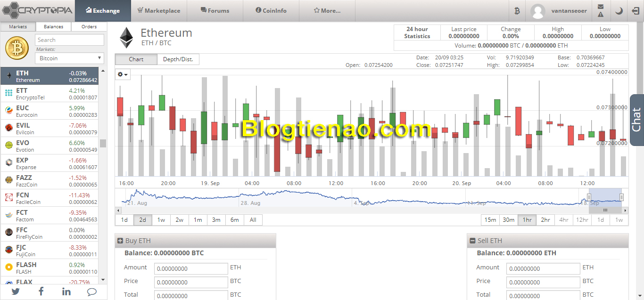Log out using the exit icon
This screenshot has width=644, height=300.
pos(635,10)
